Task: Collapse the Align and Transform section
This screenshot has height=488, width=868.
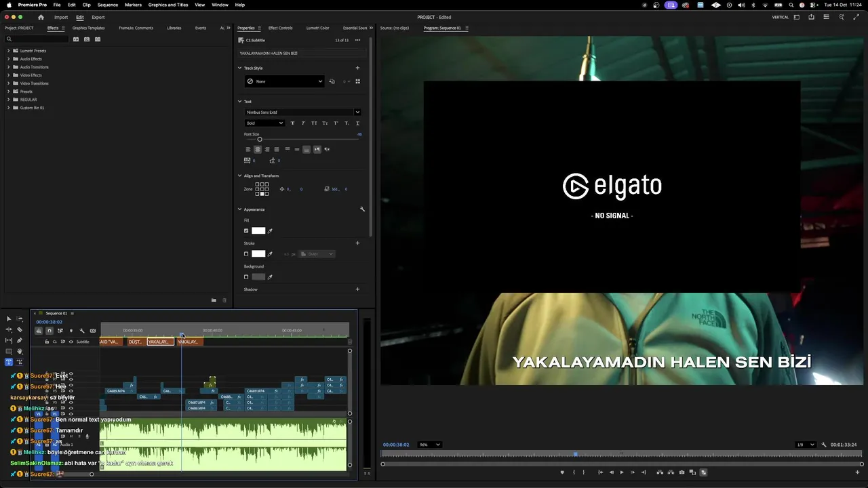Action: [239, 176]
